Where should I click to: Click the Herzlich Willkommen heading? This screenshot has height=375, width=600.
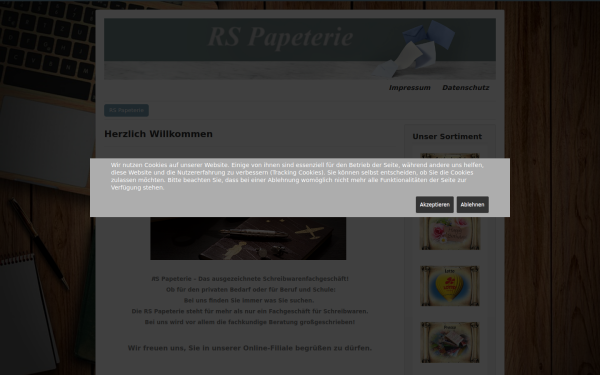(x=158, y=134)
